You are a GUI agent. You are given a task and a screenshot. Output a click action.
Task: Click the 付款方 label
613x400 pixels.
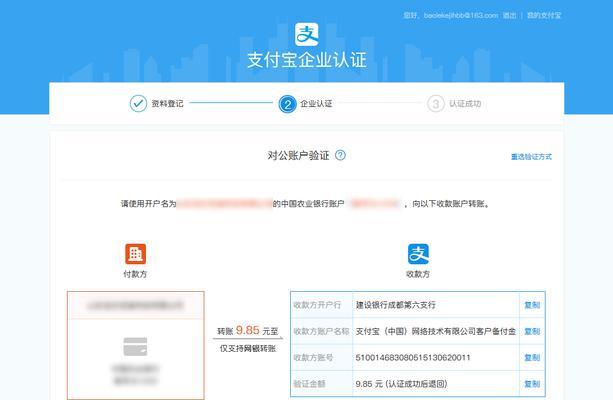135,274
